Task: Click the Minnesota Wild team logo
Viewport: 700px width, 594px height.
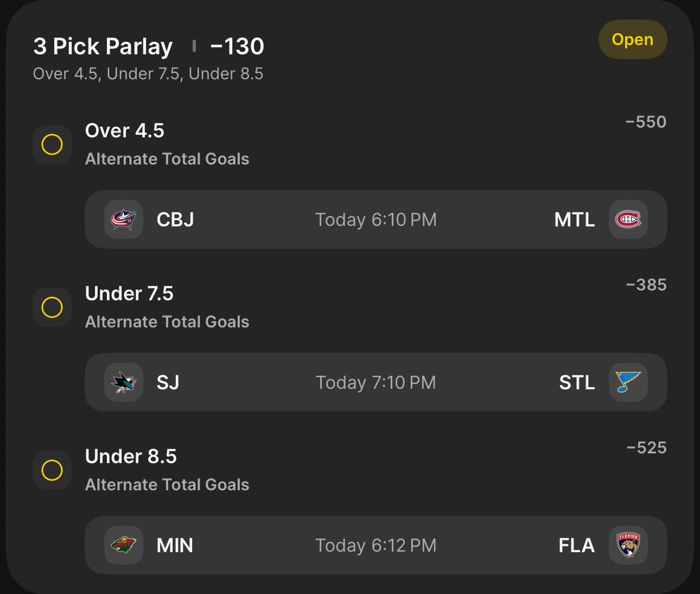Action: point(124,545)
